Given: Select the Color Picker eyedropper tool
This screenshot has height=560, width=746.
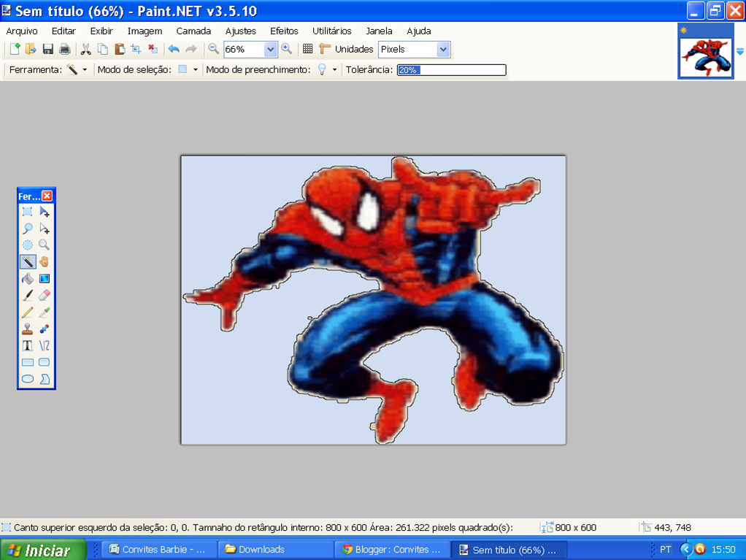Looking at the screenshot, I should tap(45, 312).
